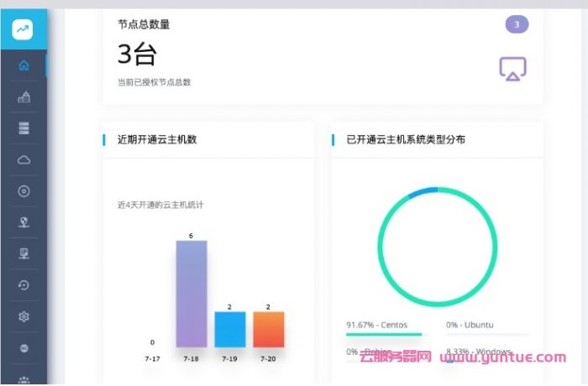
Task: Open the network globe monitor icon
Action: [x=24, y=222]
